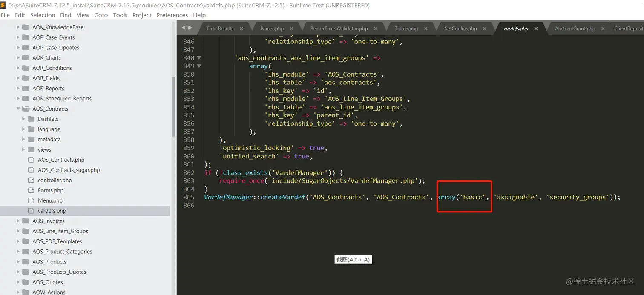Viewport: 644px width, 295px height.
Task: Select vardefs.php in sidebar
Action: coord(52,211)
